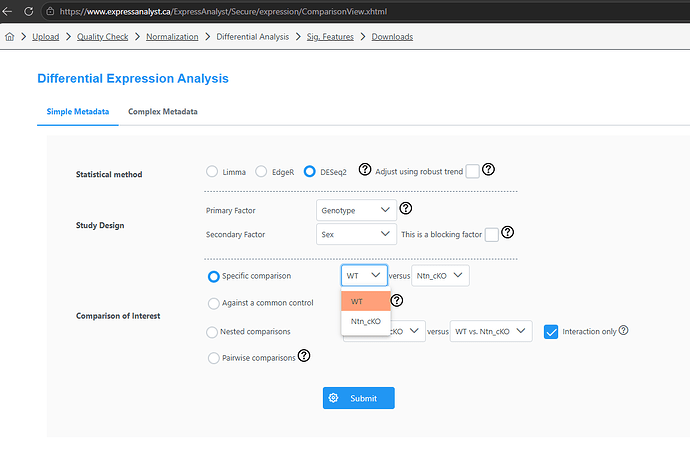690x465 pixels.
Task: Reload page with browser refresh icon
Action: pos(29,11)
